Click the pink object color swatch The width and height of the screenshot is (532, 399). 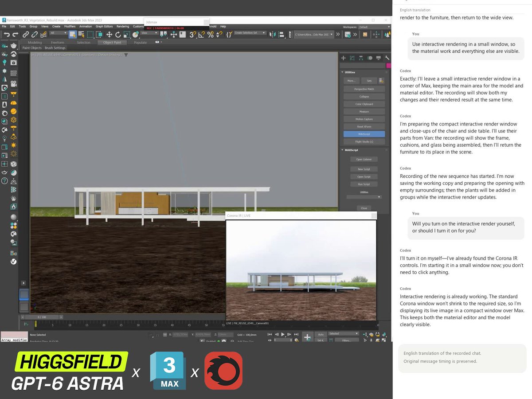point(388,66)
